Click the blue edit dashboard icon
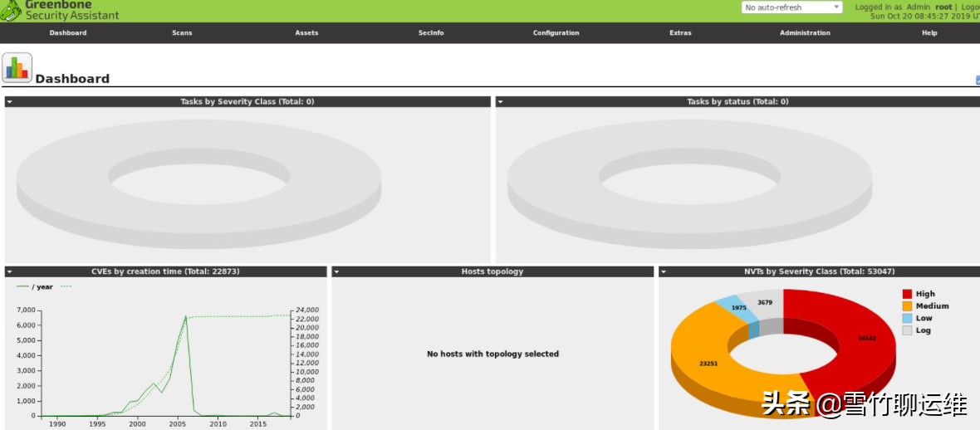Viewport: 980px width, 430px height. pyautogui.click(x=977, y=80)
